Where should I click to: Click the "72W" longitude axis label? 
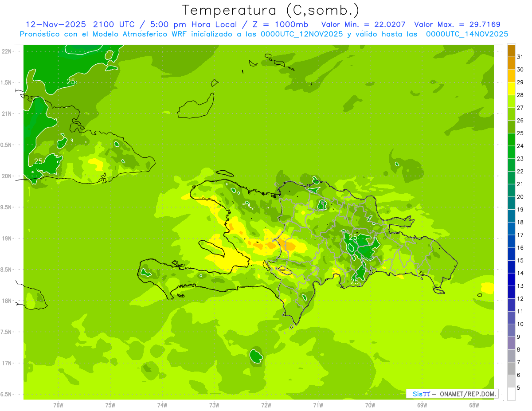coord(266,405)
